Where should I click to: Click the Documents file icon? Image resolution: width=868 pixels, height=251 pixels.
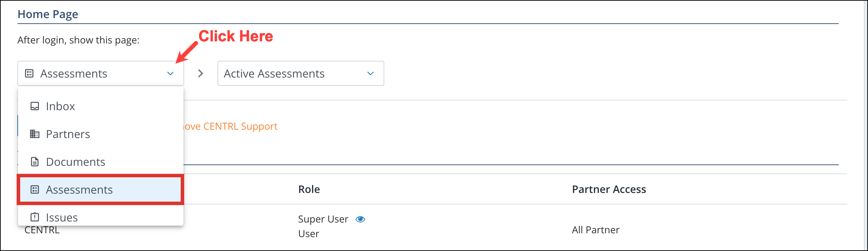pos(34,162)
